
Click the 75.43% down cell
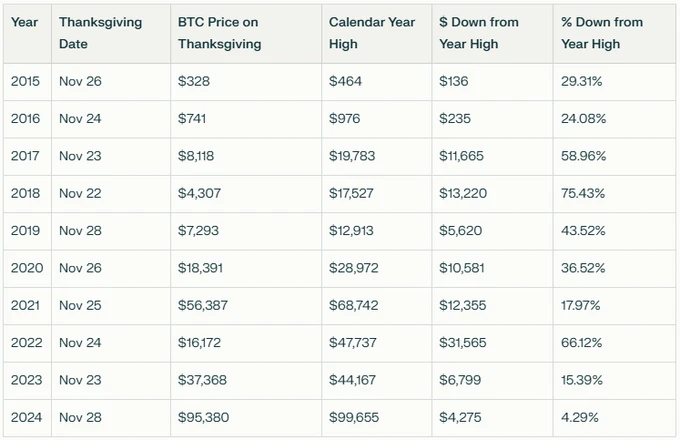pyautogui.click(x=582, y=194)
